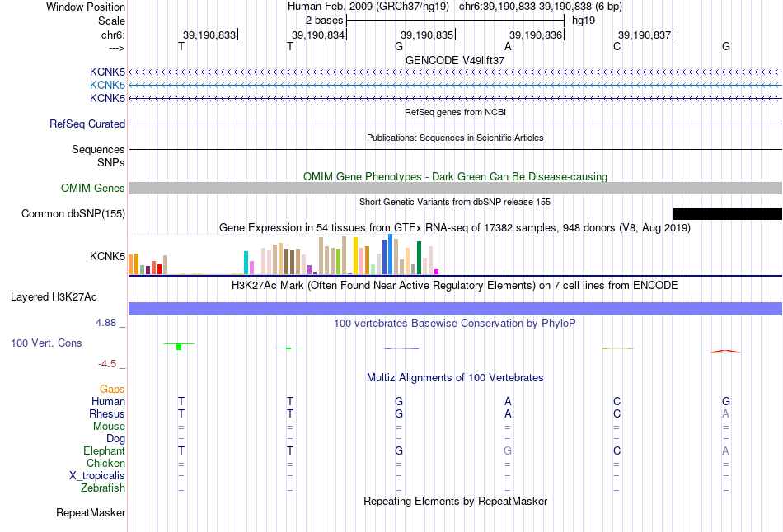The image size is (783, 532).
Task: Click the Chicken alignment row label
Action: click(105, 464)
